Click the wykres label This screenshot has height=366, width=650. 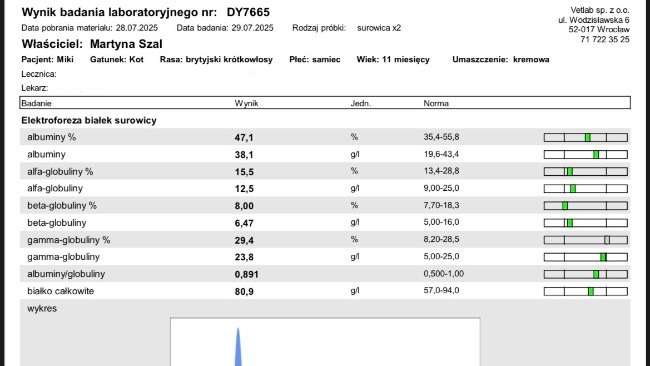[42, 308]
